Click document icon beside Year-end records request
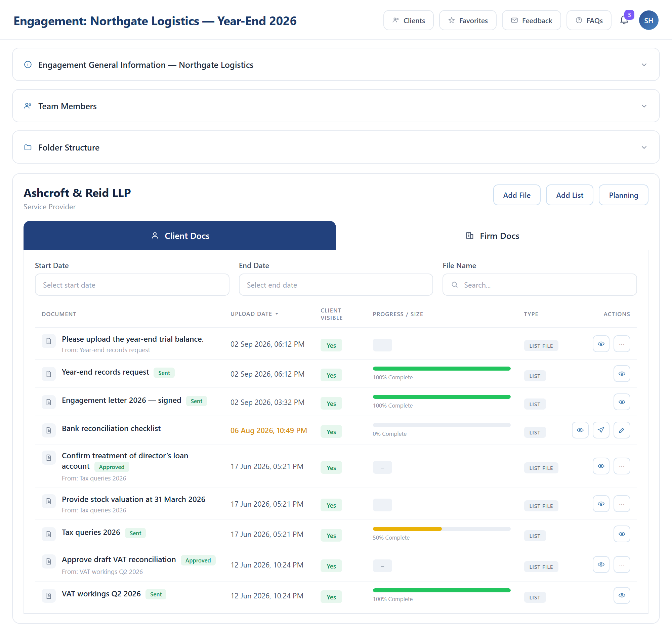The image size is (672, 632). coord(49,374)
